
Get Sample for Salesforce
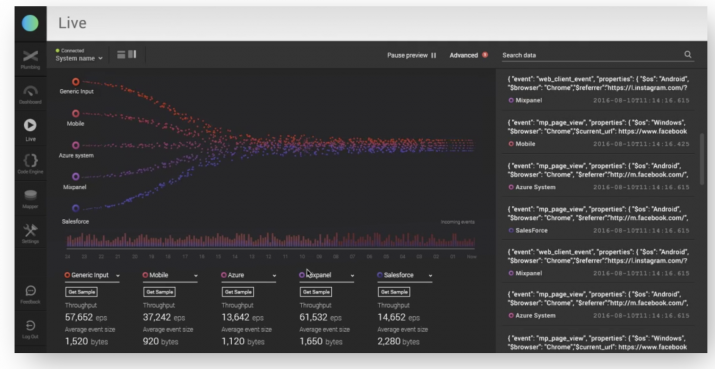point(394,292)
